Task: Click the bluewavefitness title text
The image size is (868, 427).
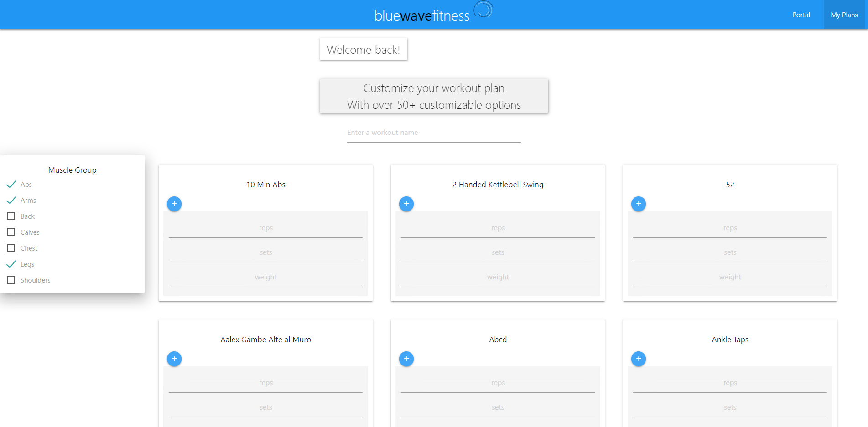Action: coord(421,16)
